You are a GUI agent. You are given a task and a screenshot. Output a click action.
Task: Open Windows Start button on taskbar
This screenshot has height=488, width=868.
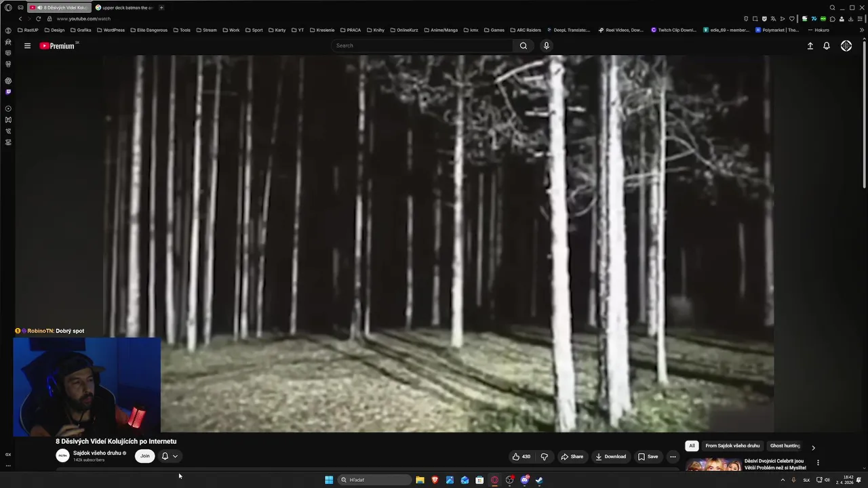click(x=329, y=480)
